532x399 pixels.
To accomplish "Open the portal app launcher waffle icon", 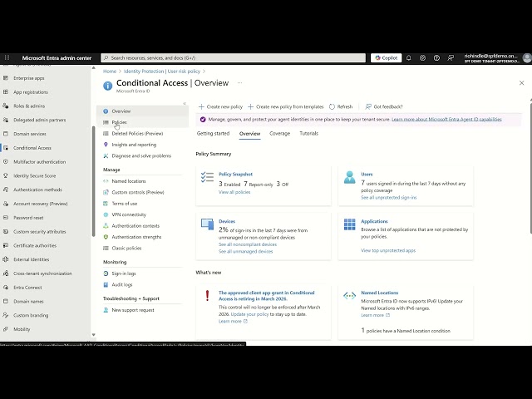I will [7, 57].
